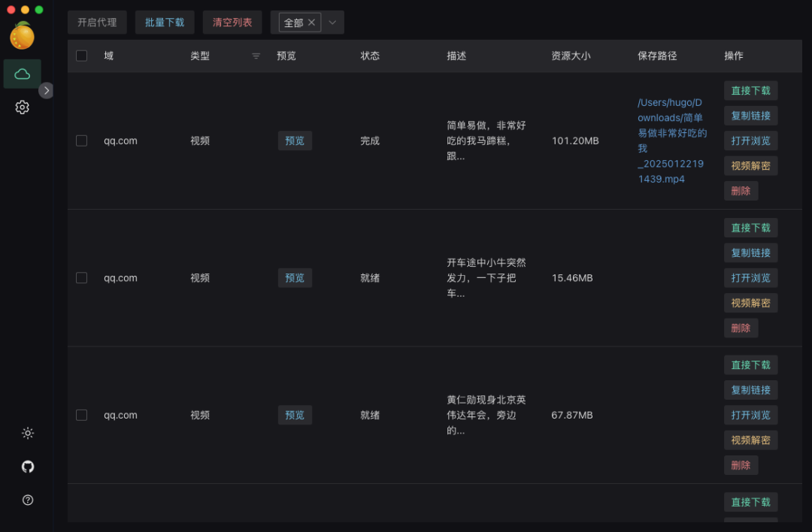The height and width of the screenshot is (532, 812).
Task: Click the 开启代理 button
Action: click(x=97, y=23)
